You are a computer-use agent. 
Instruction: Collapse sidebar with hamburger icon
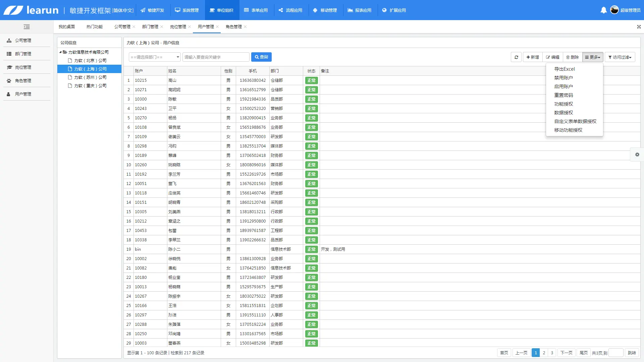pyautogui.click(x=27, y=27)
